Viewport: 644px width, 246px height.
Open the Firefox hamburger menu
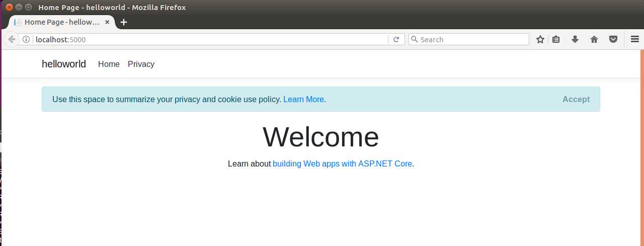635,39
